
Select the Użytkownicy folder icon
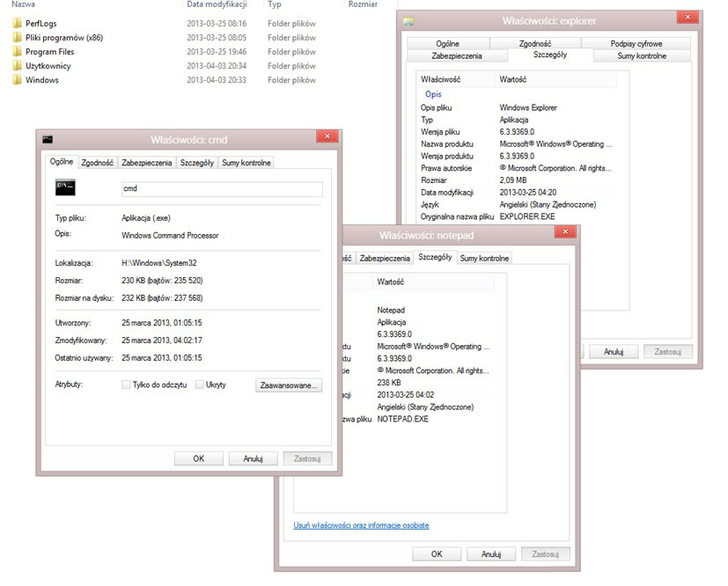coord(18,66)
